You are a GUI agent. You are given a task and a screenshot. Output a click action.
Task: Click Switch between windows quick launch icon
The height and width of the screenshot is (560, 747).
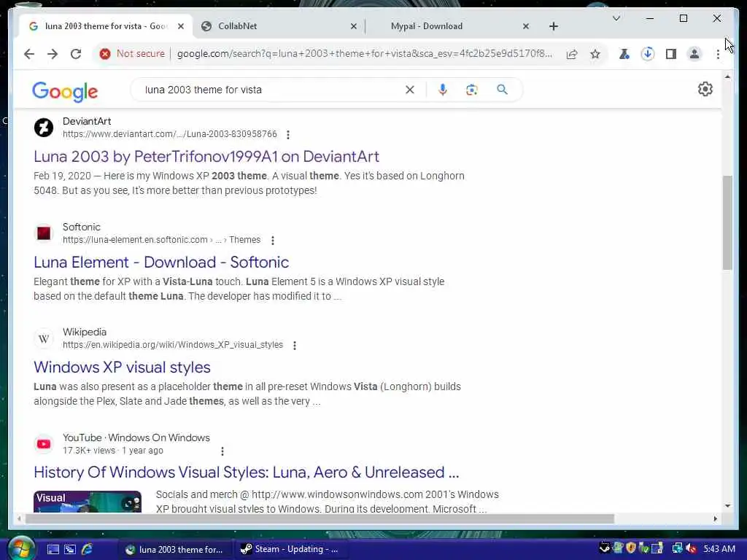pyautogui.click(x=70, y=549)
